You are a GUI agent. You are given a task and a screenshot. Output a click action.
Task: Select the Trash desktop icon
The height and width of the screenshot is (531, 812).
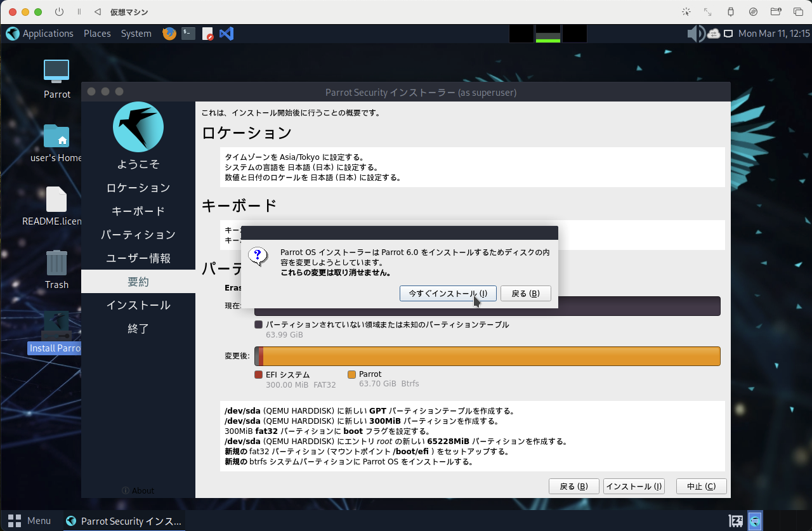pos(56,263)
